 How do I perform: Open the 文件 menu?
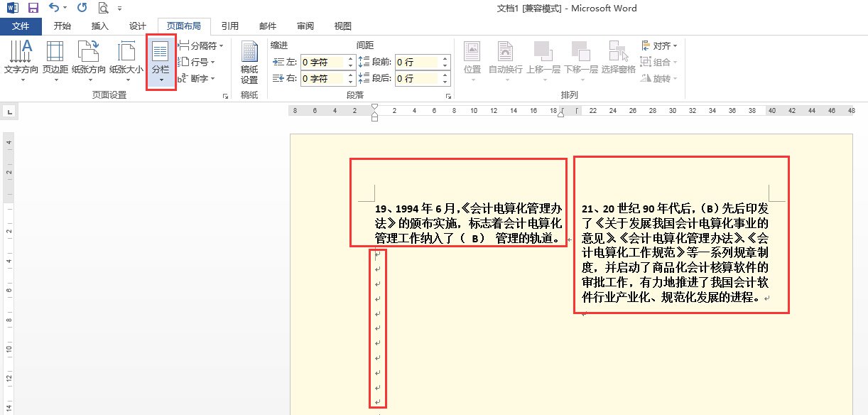(21, 26)
